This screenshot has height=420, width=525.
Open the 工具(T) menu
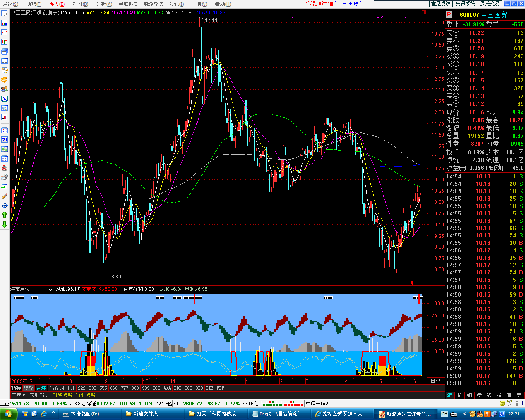[199, 4]
